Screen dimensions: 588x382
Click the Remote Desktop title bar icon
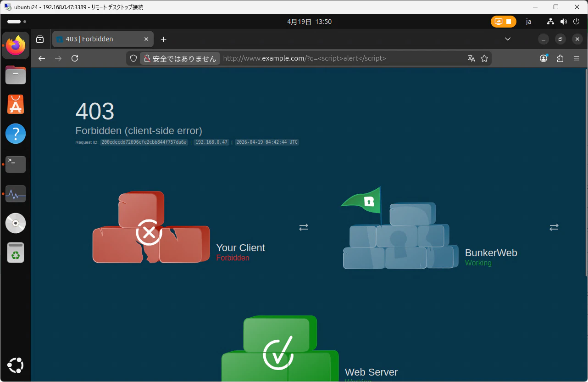8,7
